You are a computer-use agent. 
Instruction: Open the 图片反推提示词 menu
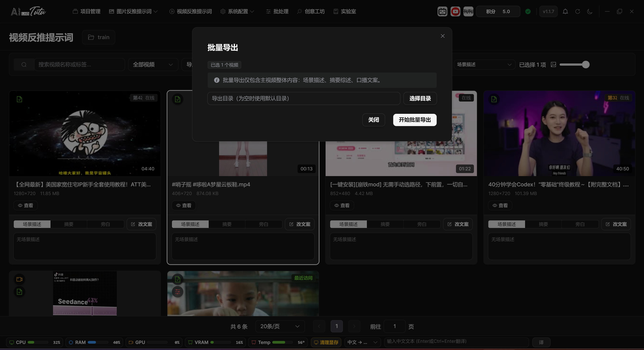[133, 11]
